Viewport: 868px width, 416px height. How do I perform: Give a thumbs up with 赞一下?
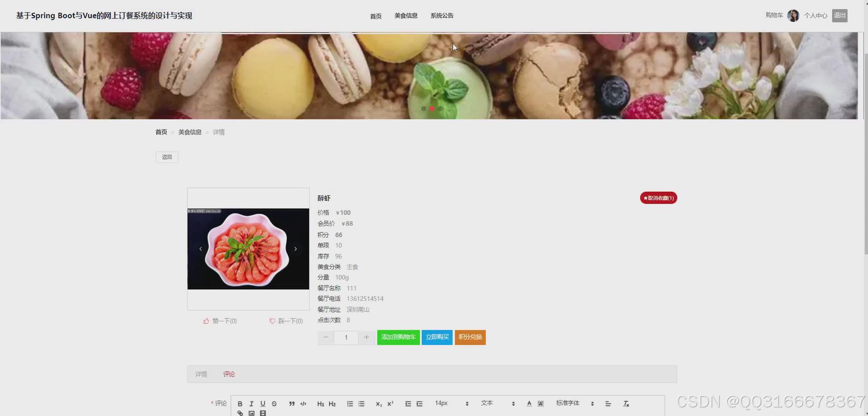click(220, 321)
